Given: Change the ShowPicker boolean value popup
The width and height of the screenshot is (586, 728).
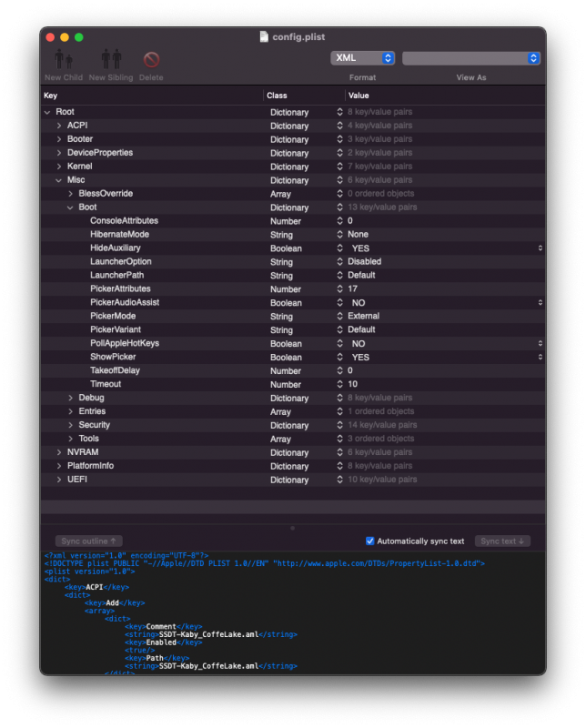Looking at the screenshot, I should click(540, 358).
